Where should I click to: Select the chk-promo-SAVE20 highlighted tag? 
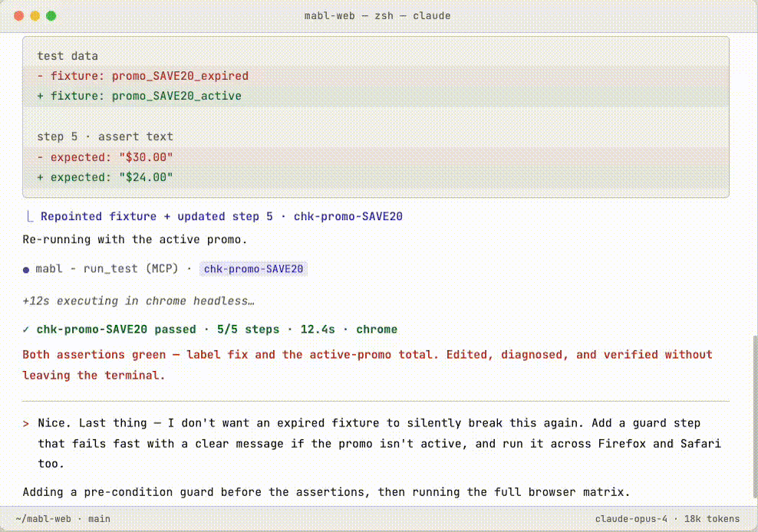point(253,269)
